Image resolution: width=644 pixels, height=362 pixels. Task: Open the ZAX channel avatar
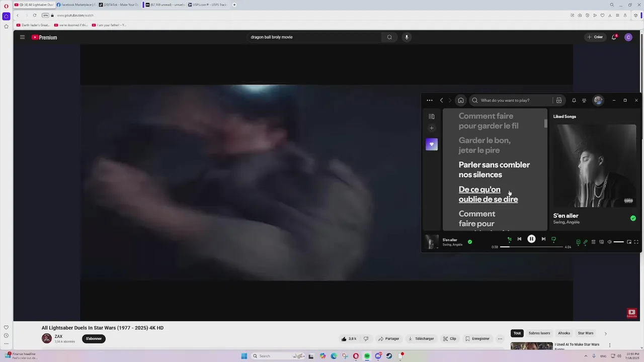pos(47,338)
